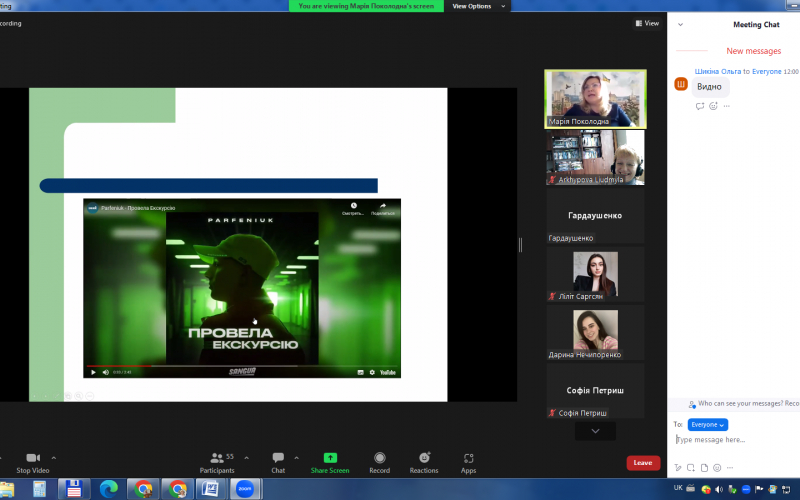This screenshot has height=500, width=800.
Task: Select Марія Поколодна video tile
Action: [595, 99]
